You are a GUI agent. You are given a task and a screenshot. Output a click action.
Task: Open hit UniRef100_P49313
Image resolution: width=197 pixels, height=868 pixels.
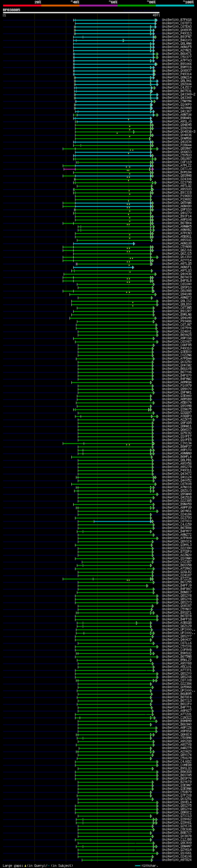177,33
